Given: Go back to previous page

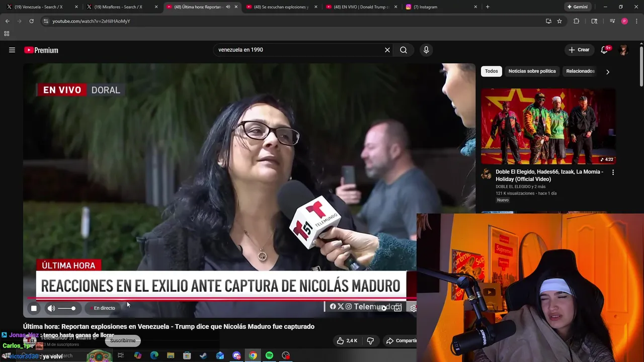Looking at the screenshot, I should (7, 21).
